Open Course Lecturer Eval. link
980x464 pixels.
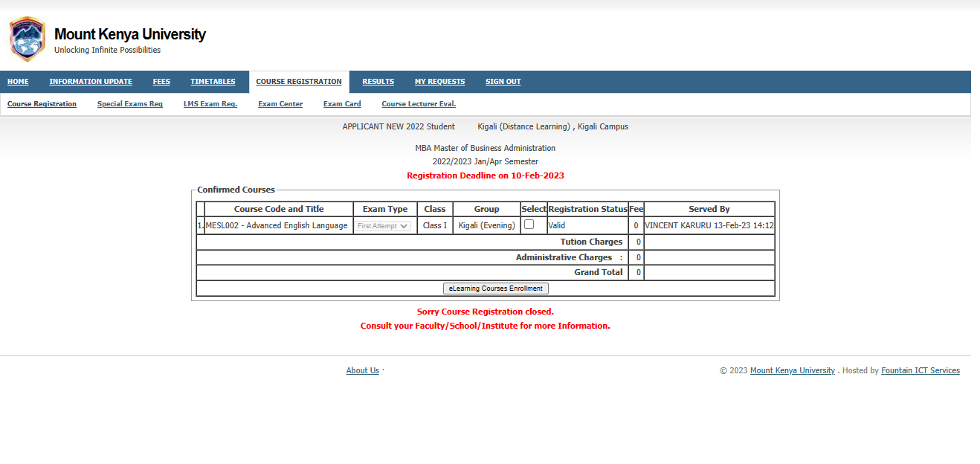point(419,104)
